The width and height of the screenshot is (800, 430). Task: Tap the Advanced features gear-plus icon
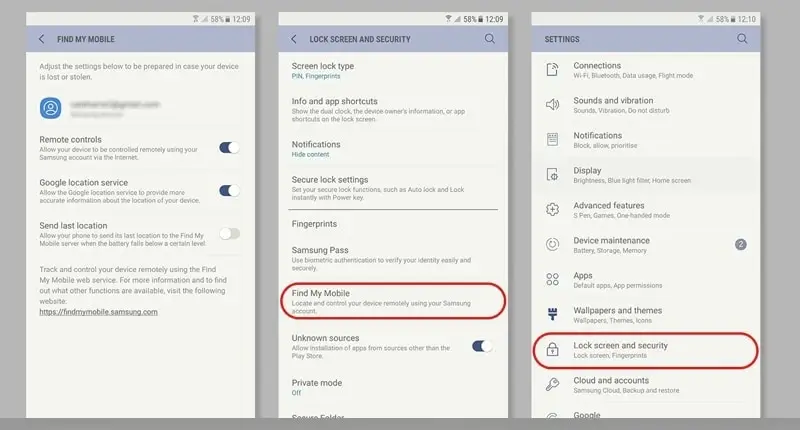pyautogui.click(x=552, y=209)
